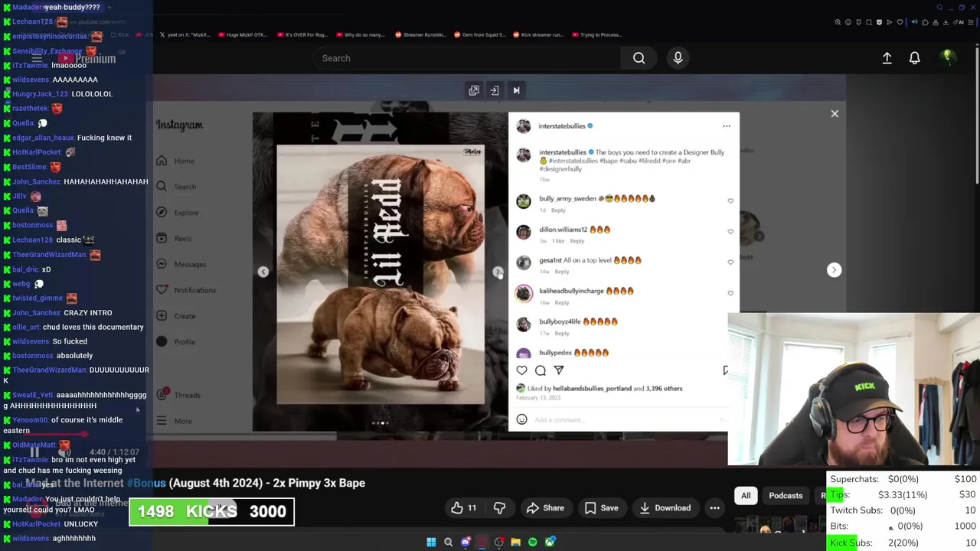Click pop-out window icon above video
Image resolution: width=980 pixels, height=551 pixels.
click(x=474, y=90)
